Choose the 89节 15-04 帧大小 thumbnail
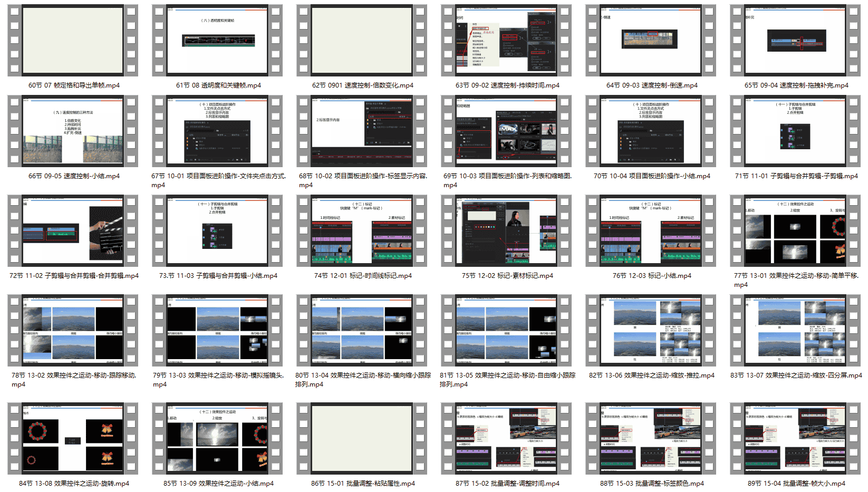The width and height of the screenshot is (868, 492). pyautogui.click(x=795, y=439)
